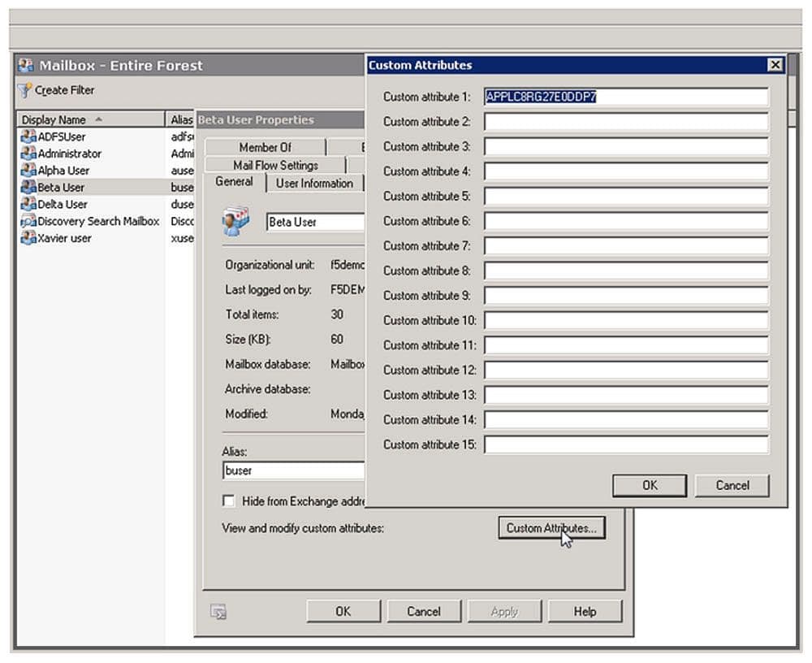The width and height of the screenshot is (812, 663).
Task: Close the Custom Attributes dialog window
Action: point(775,65)
